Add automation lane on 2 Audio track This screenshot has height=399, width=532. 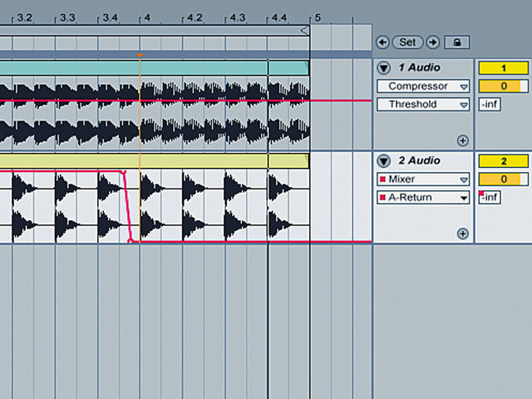tap(463, 234)
